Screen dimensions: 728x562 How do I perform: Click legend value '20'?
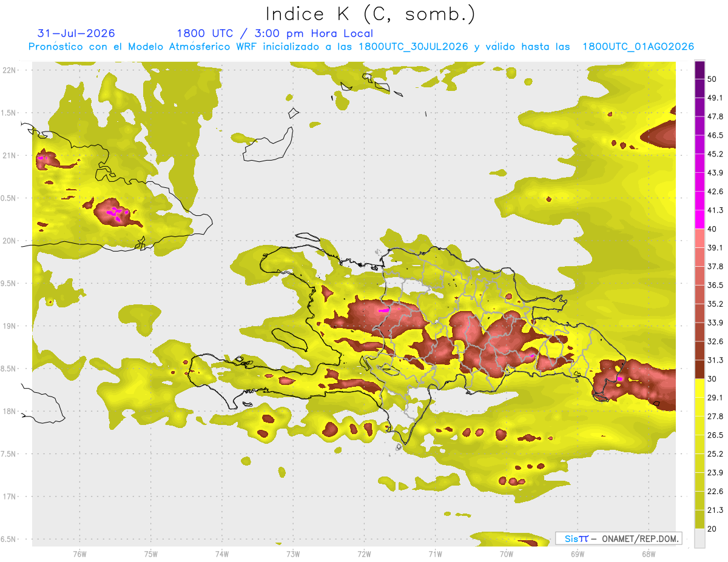click(x=713, y=529)
